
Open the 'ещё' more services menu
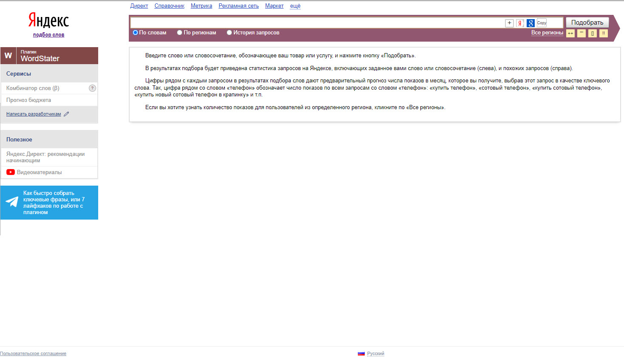point(295,6)
